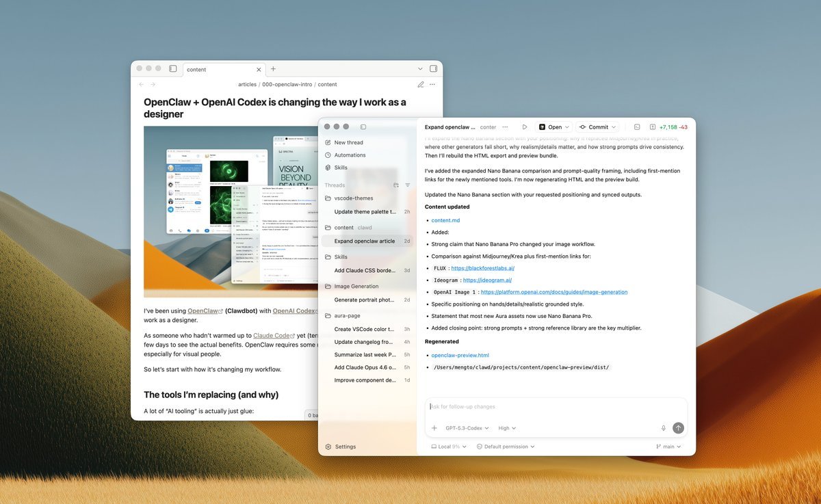Collapse the content clawd project folder

[328, 228]
